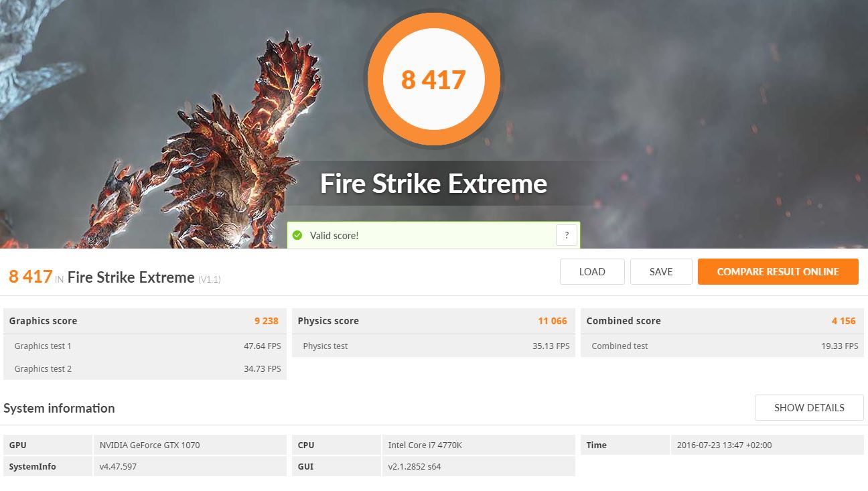Click the orange 8 417 result heading score
The height and width of the screenshot is (491, 868).
click(x=30, y=277)
